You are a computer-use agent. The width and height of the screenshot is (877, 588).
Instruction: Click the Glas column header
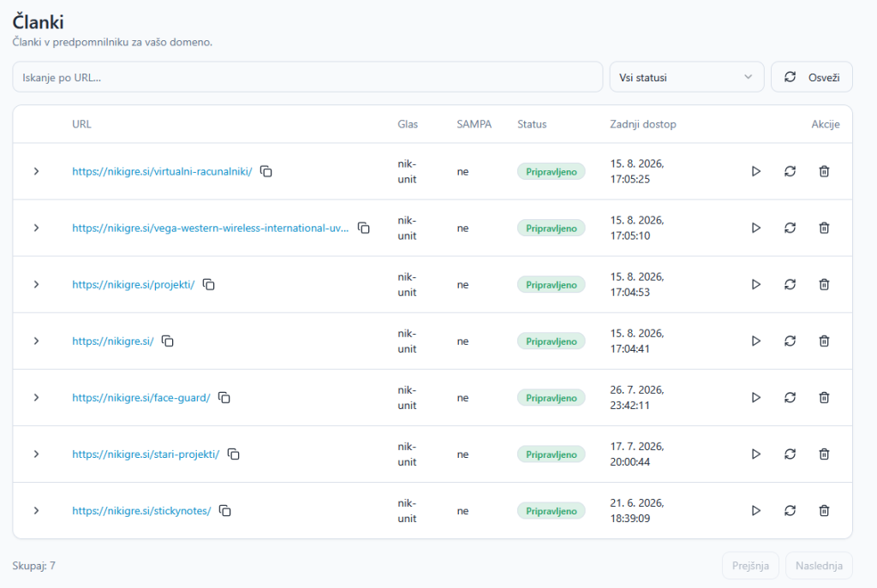tap(408, 124)
